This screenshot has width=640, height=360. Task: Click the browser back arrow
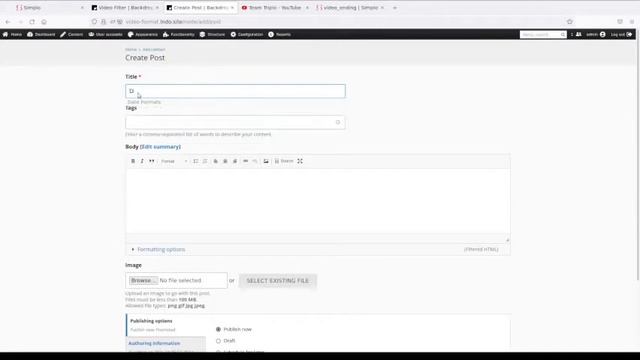[x=8, y=22]
